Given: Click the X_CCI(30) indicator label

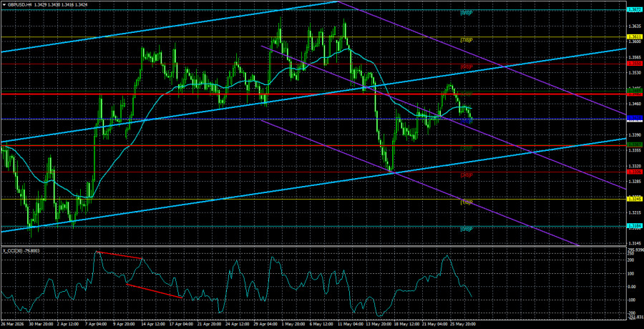Looking at the screenshot, I should click(12, 251).
